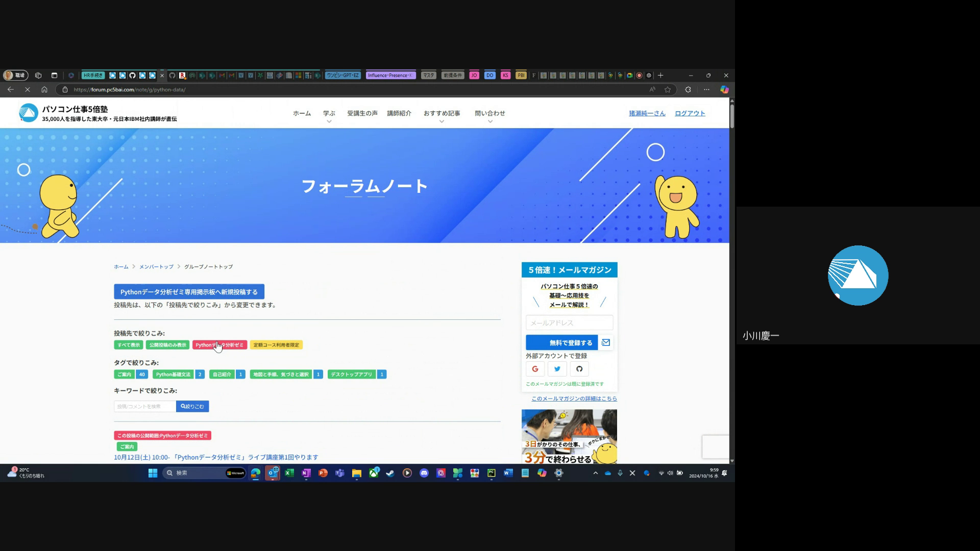The width and height of the screenshot is (980, 551).
Task: Open the browser extensions puzzle icon
Action: [688, 89]
